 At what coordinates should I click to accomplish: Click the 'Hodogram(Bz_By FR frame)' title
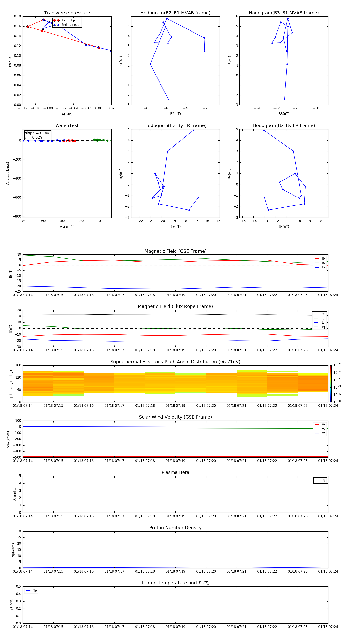click(175, 125)
